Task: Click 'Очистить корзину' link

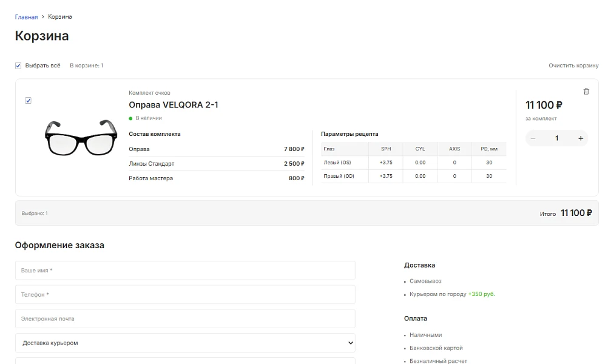Action: 573,66
